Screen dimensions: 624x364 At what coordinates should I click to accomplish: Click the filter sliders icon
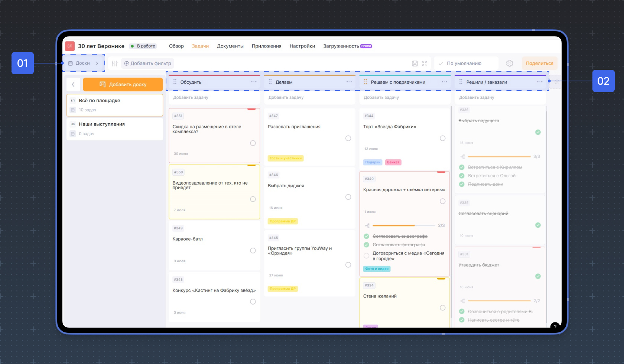(114, 64)
